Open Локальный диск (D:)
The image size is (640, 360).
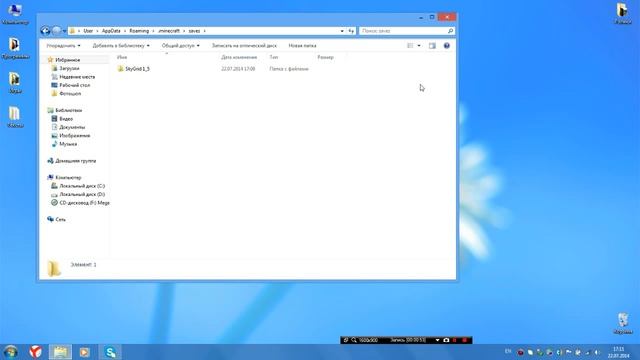point(82,194)
